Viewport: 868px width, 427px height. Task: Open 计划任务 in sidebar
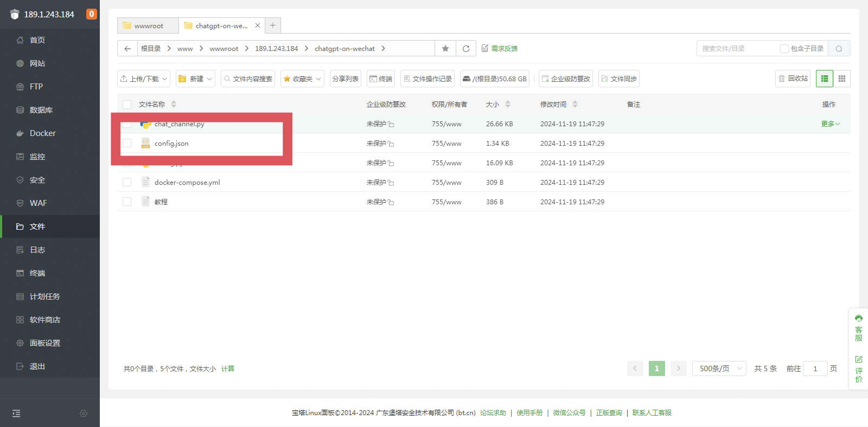click(x=50, y=296)
